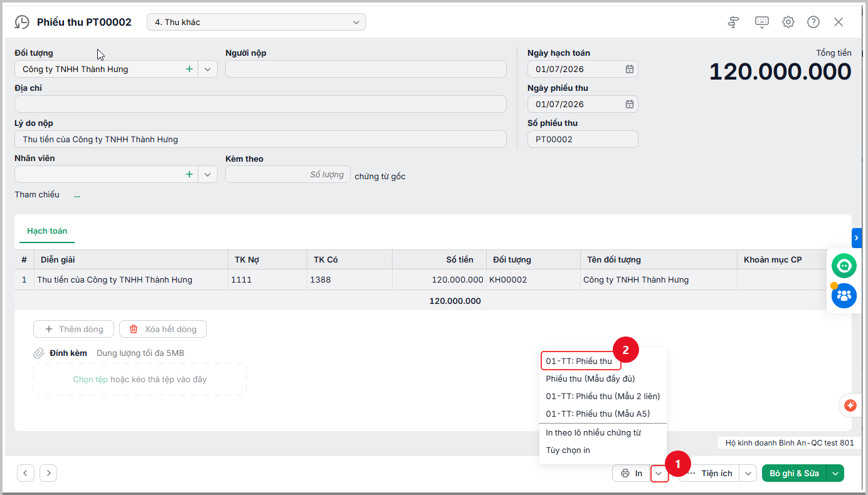Expand the Bỏ ghi & Sửa dropdown arrow

(835, 473)
